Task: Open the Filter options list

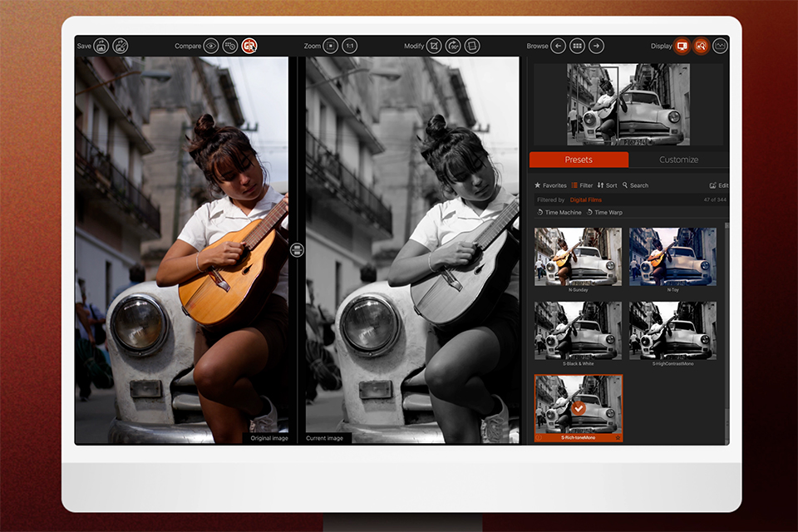Action: [582, 185]
